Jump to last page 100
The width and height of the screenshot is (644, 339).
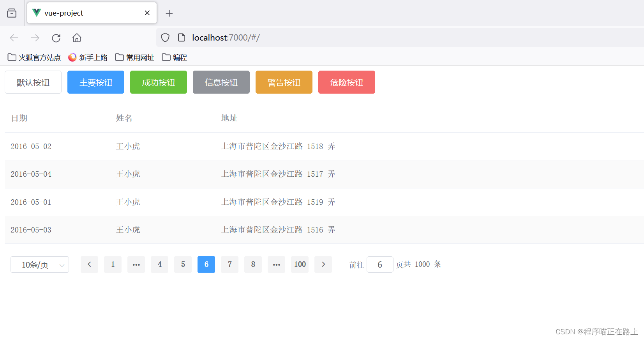[300, 264]
